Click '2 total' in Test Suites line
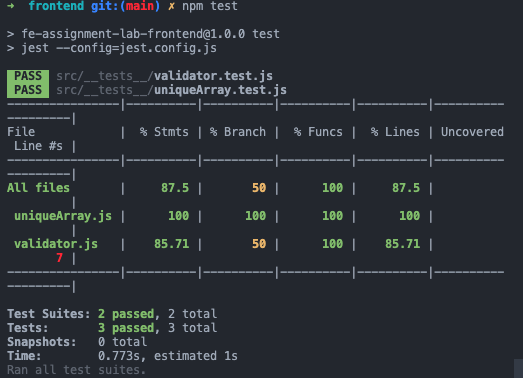The height and width of the screenshot is (378, 523). [192, 314]
